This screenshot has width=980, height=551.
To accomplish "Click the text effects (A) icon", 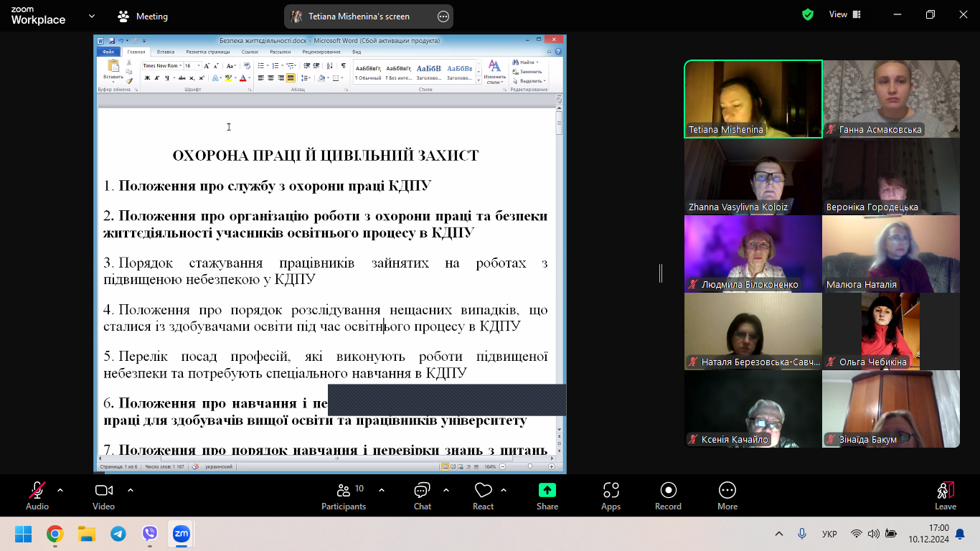I will tap(215, 77).
